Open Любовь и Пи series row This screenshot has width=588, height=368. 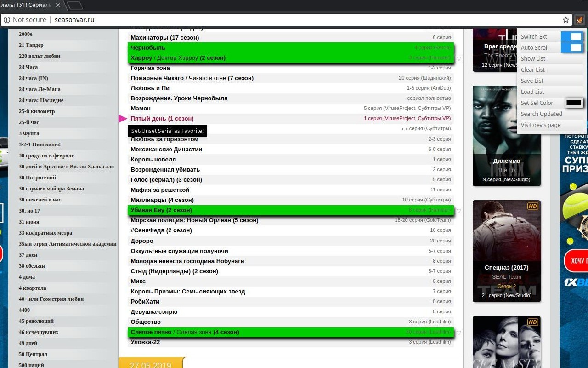click(x=290, y=88)
